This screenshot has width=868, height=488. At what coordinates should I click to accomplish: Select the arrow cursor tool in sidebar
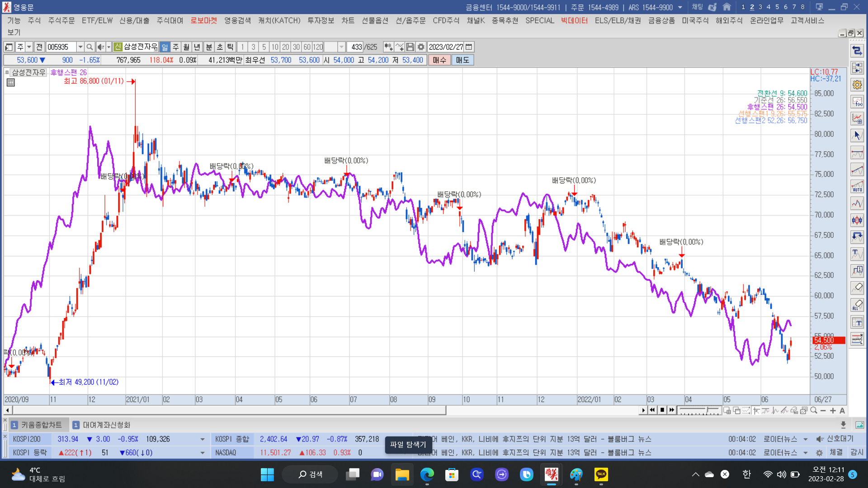click(x=857, y=135)
